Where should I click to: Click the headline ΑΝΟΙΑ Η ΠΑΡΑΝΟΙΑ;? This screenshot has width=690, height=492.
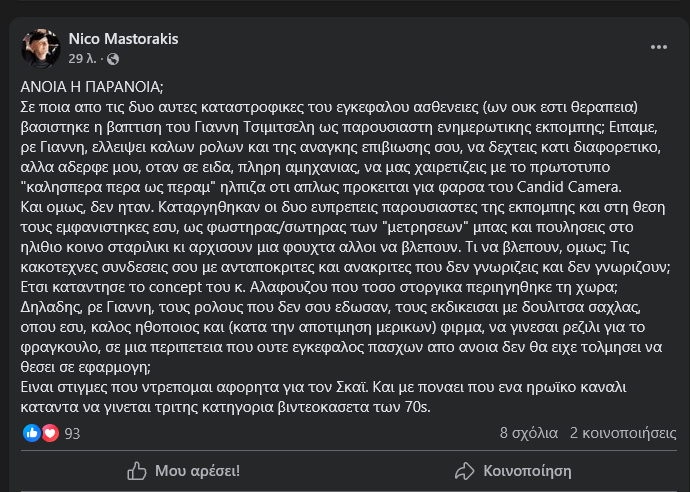(x=92, y=87)
